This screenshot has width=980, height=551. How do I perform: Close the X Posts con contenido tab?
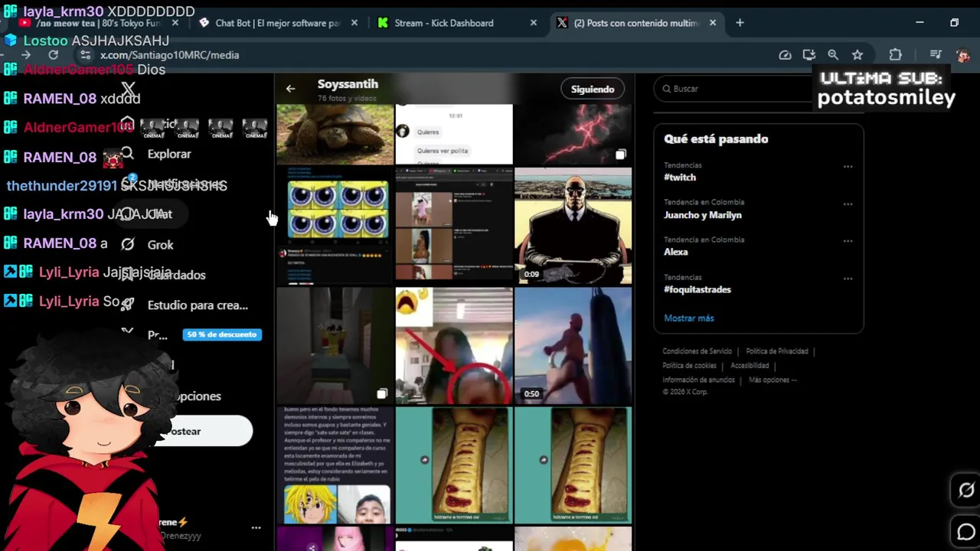[x=713, y=23]
